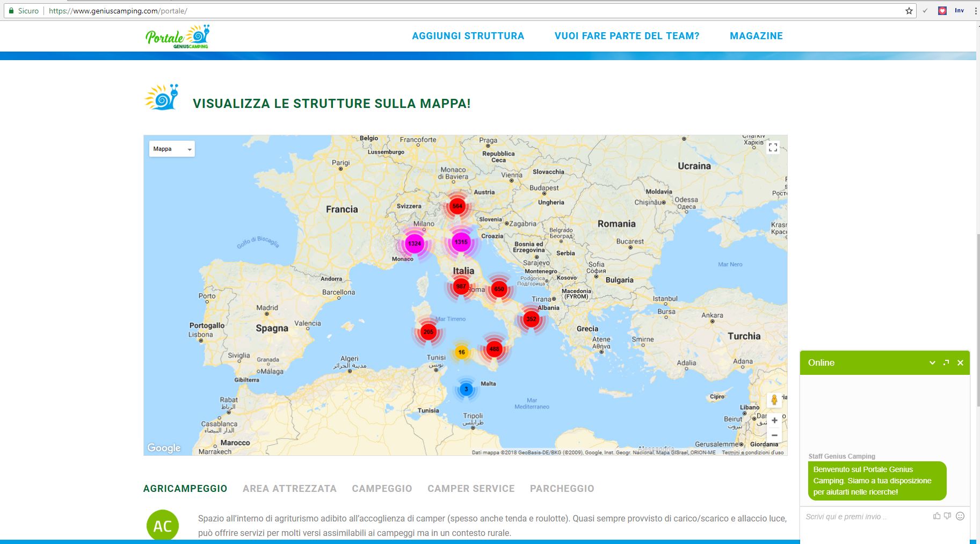Click the 352 cluster marker
The height and width of the screenshot is (544, 980).
pyautogui.click(x=531, y=319)
